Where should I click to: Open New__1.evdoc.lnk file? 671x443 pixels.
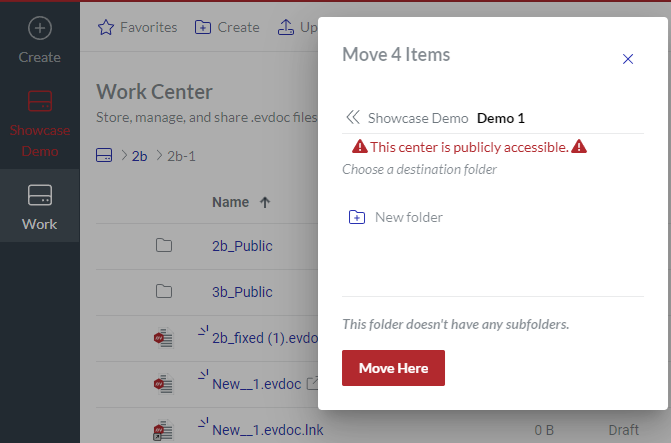268,430
